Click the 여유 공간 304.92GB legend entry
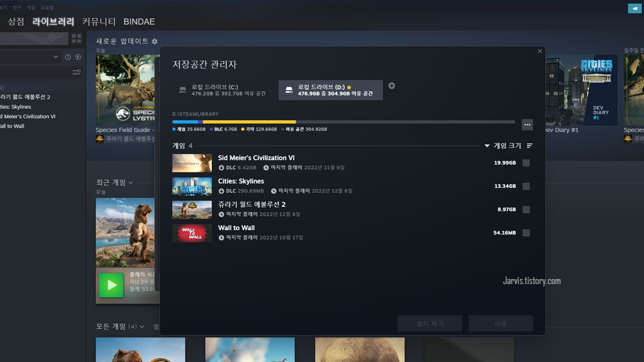This screenshot has width=644, height=362. (304, 129)
